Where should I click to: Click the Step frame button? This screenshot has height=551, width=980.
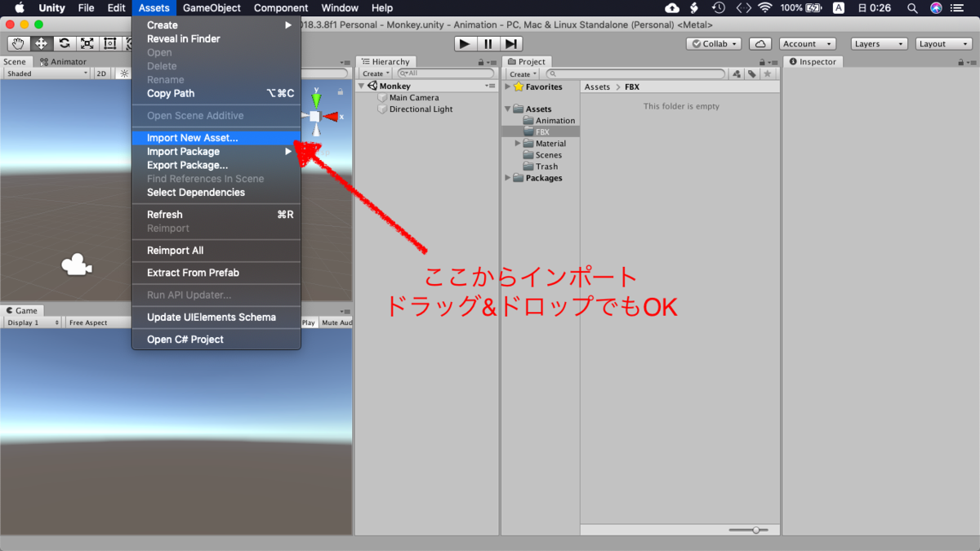coord(510,44)
